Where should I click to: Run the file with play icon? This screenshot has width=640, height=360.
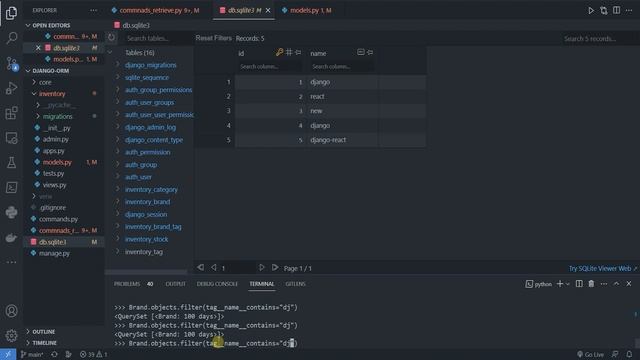pos(591,11)
